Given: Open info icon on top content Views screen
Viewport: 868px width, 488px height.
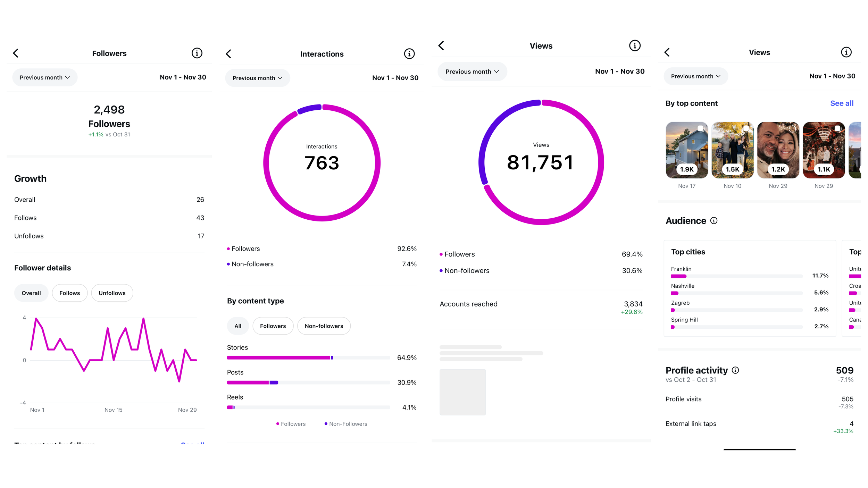Looking at the screenshot, I should (x=846, y=52).
